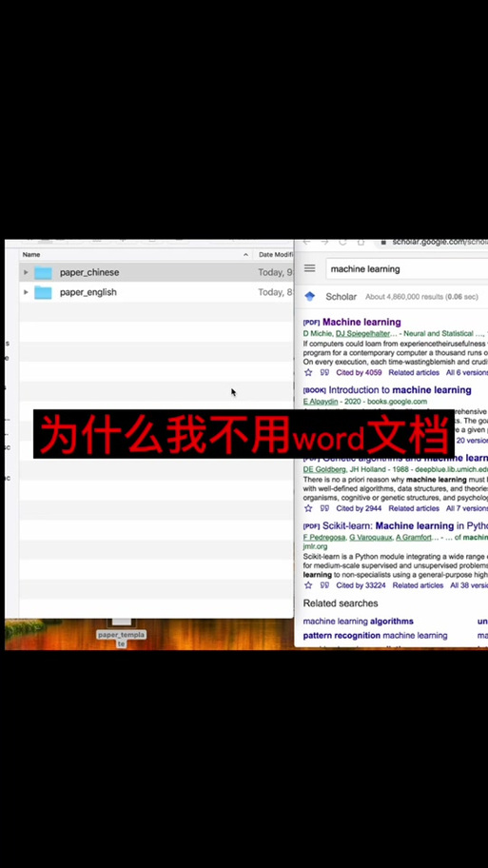Open author DJ Spiegelhalter's profile link

(x=363, y=334)
